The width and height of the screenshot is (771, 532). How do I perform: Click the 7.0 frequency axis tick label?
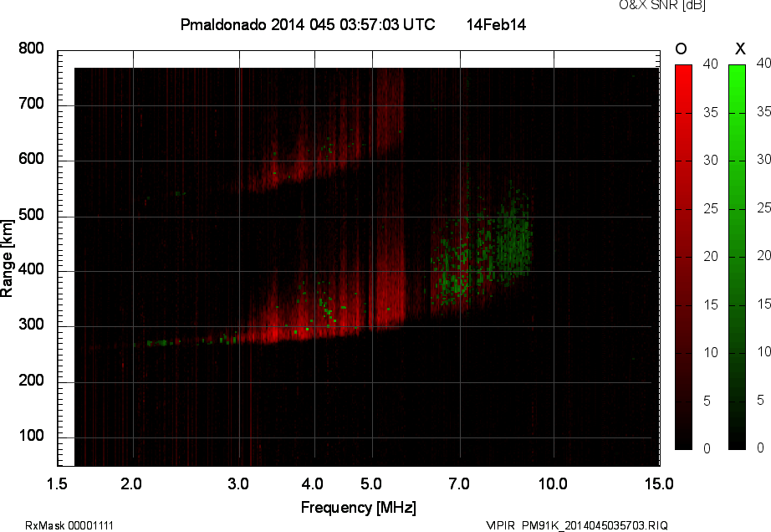point(459,483)
